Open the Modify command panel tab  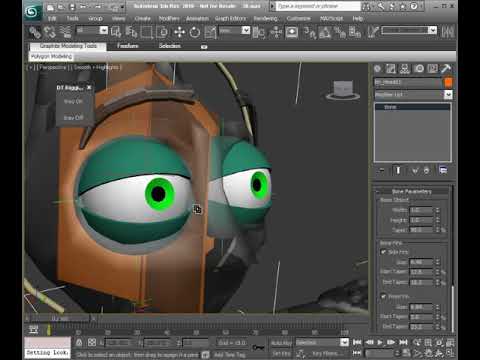pyautogui.click(x=391, y=69)
